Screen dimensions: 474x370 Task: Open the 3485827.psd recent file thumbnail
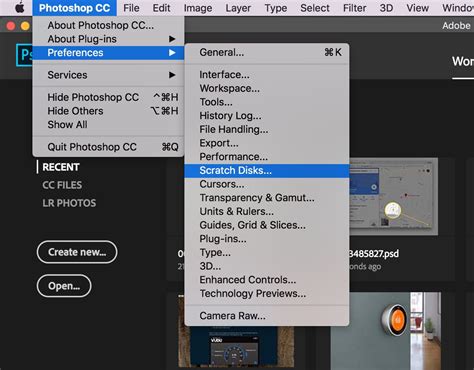click(x=393, y=197)
